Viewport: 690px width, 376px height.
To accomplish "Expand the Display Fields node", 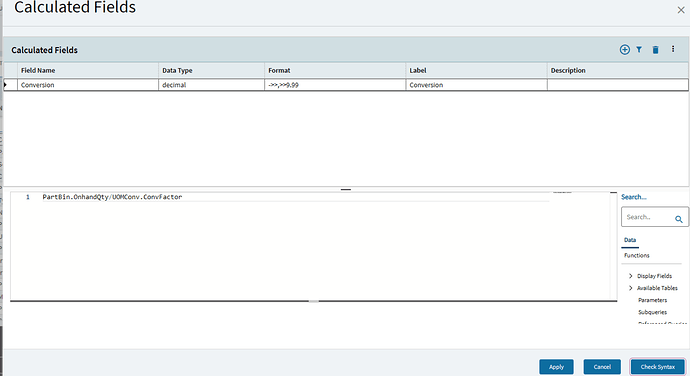I will pos(631,276).
